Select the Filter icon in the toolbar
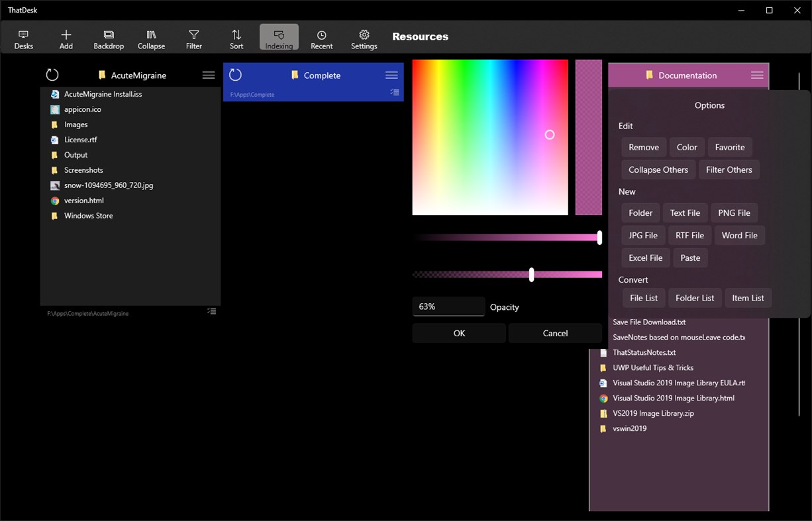 193,37
